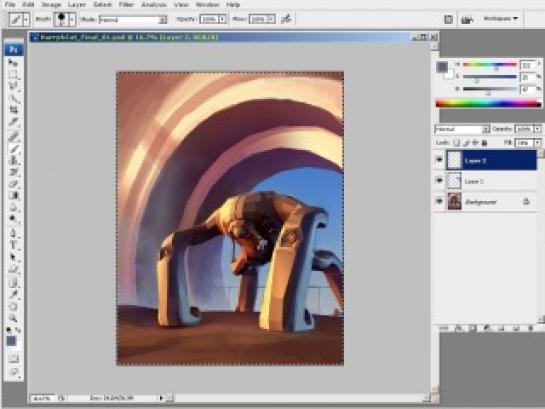
Task: Open the File menu
Action: (10, 5)
